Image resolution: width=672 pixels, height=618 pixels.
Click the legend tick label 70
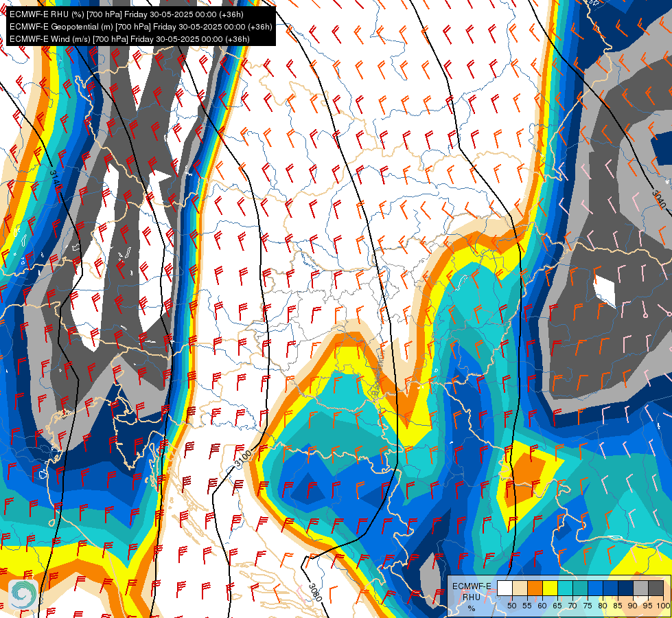point(572,606)
